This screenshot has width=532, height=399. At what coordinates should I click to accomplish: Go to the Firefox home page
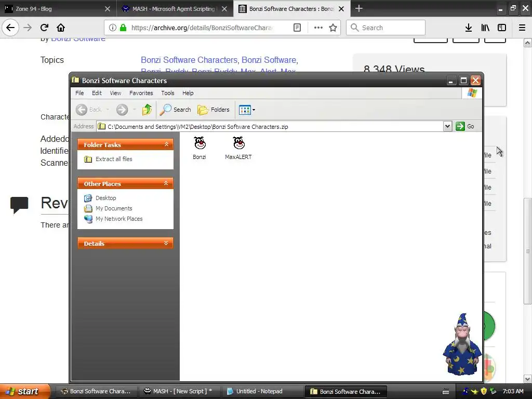click(x=61, y=28)
